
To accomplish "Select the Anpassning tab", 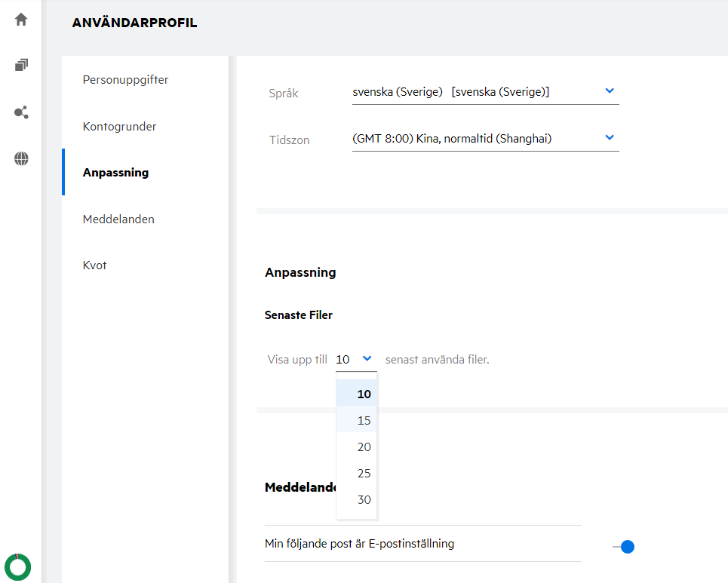I will pos(115,173).
